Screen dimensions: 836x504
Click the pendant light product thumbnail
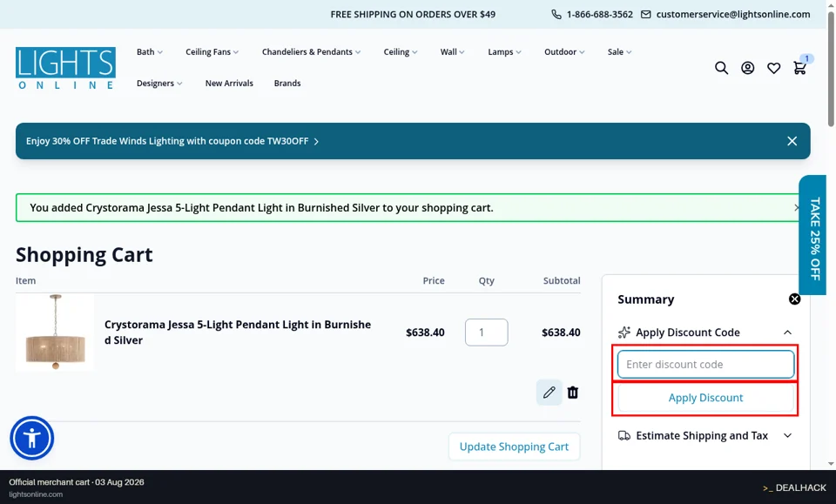tap(55, 333)
